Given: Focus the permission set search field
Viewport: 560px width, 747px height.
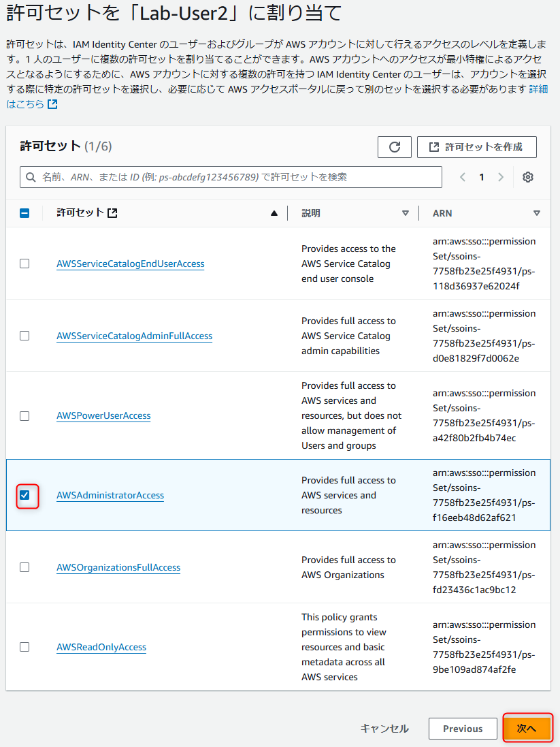Looking at the screenshot, I should click(231, 177).
